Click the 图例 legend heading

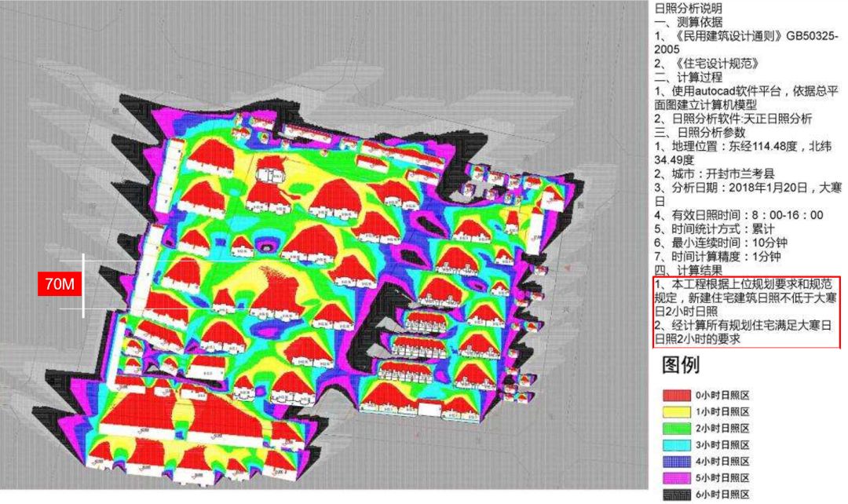(680, 365)
